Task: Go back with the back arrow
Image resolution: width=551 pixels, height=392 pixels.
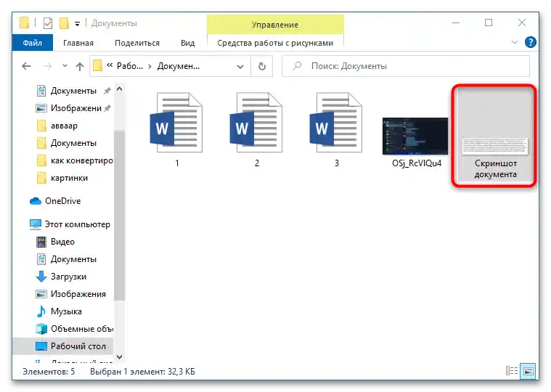Action: click(x=26, y=66)
